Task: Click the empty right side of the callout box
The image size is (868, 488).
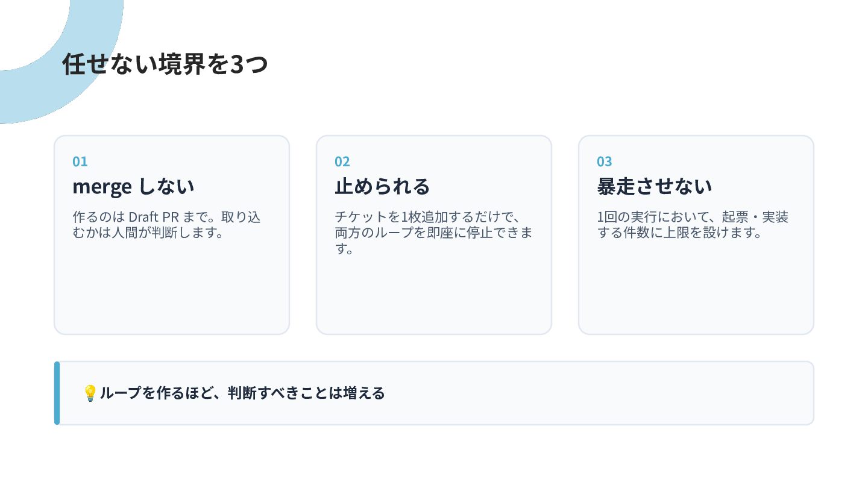Action: [x=603, y=393]
